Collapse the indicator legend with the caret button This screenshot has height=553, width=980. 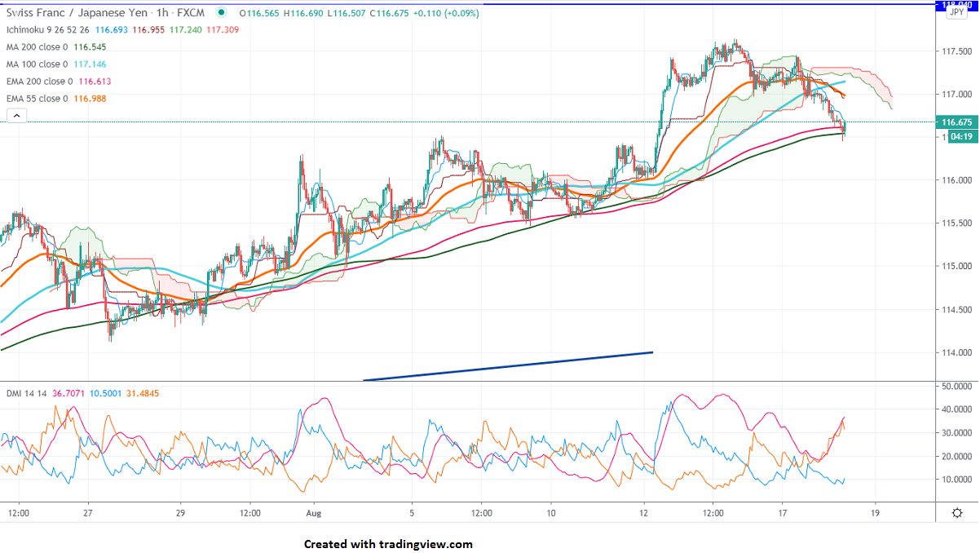click(17, 117)
